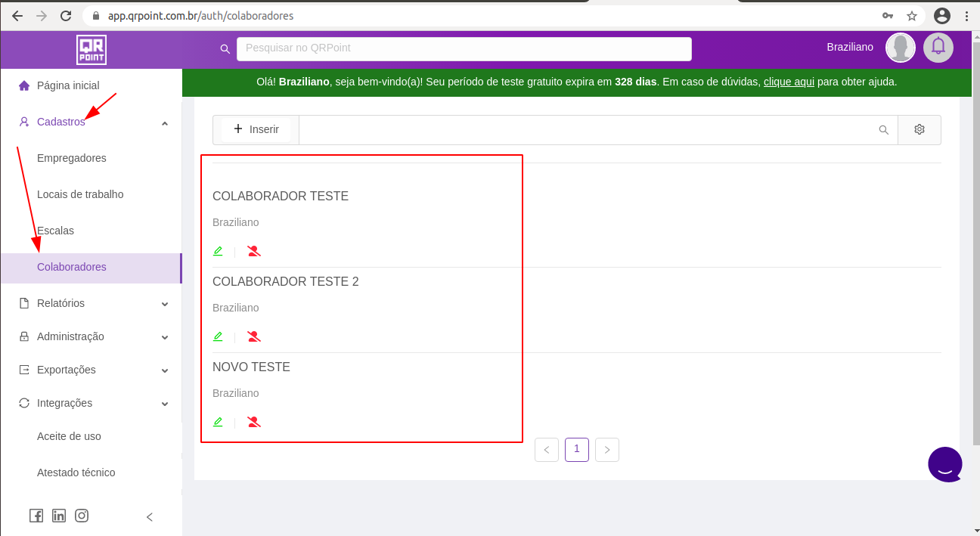Screen dimensions: 980x536
Task: Open the Instagram icon in the sidebar
Action: (82, 516)
